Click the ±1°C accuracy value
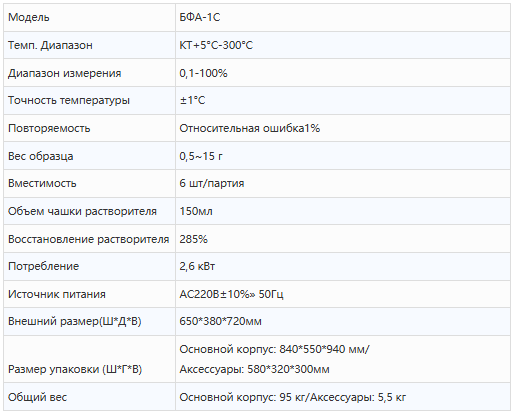The image size is (521, 413). pos(193,100)
